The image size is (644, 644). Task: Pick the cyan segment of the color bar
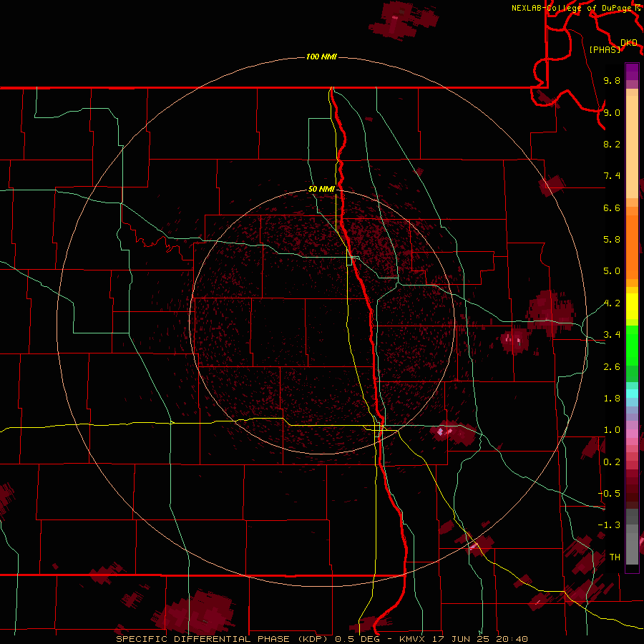click(632, 394)
